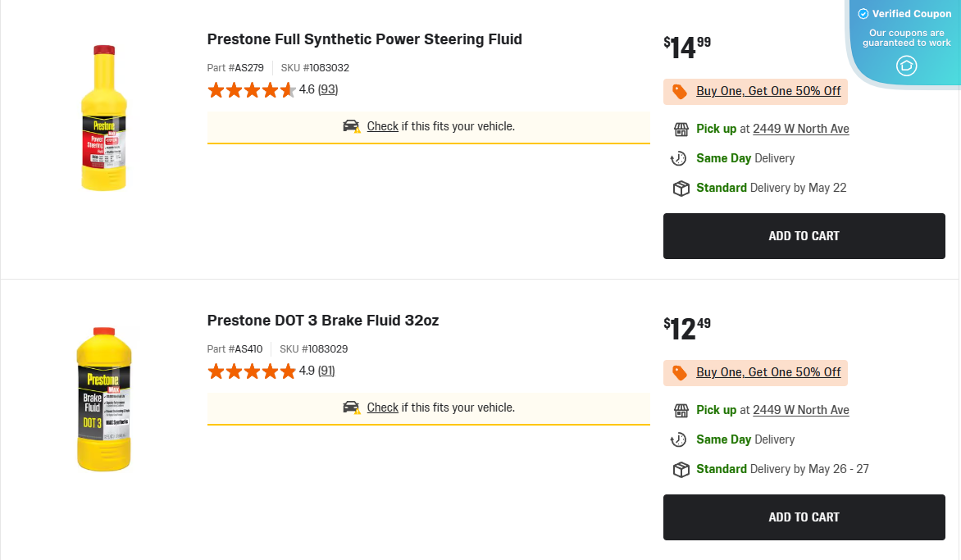This screenshot has height=560, width=961.
Task: Open Prestone Full Synthetic Power Steering Fluid title
Action: point(364,39)
